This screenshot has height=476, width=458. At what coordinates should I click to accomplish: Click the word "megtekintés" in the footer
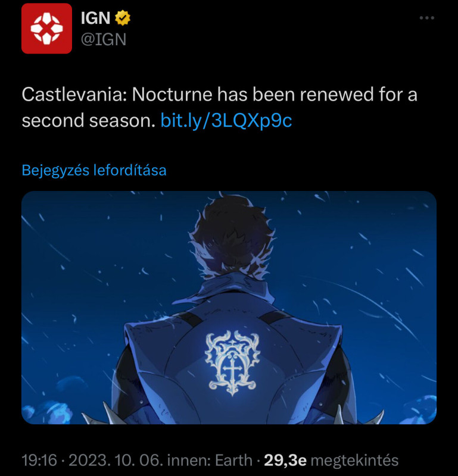point(354,460)
